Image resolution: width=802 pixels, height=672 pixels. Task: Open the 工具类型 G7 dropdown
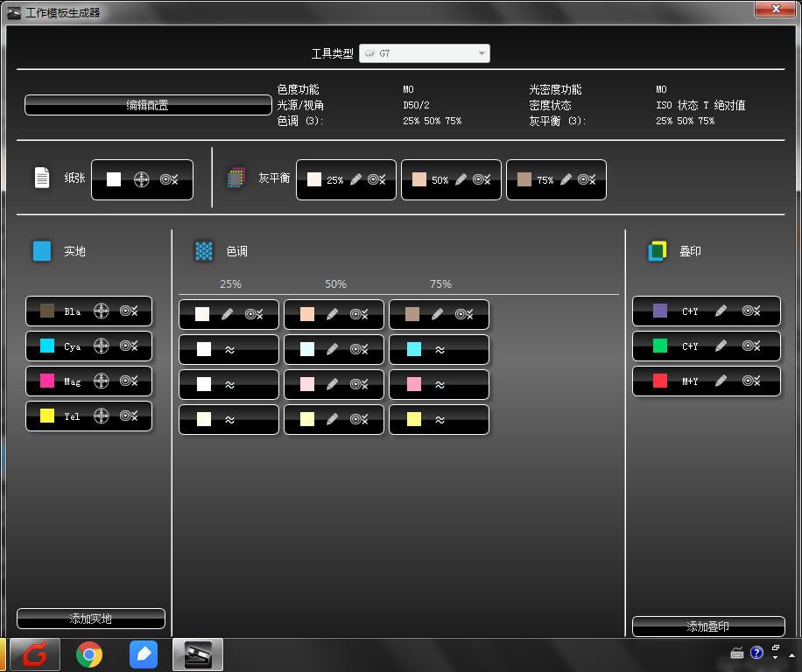pyautogui.click(x=425, y=53)
